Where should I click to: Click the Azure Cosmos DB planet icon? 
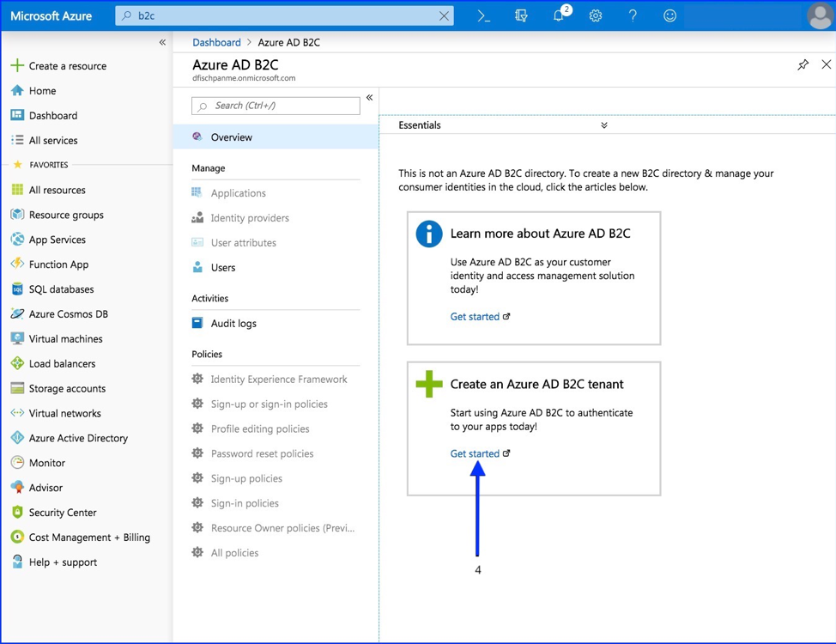point(17,313)
